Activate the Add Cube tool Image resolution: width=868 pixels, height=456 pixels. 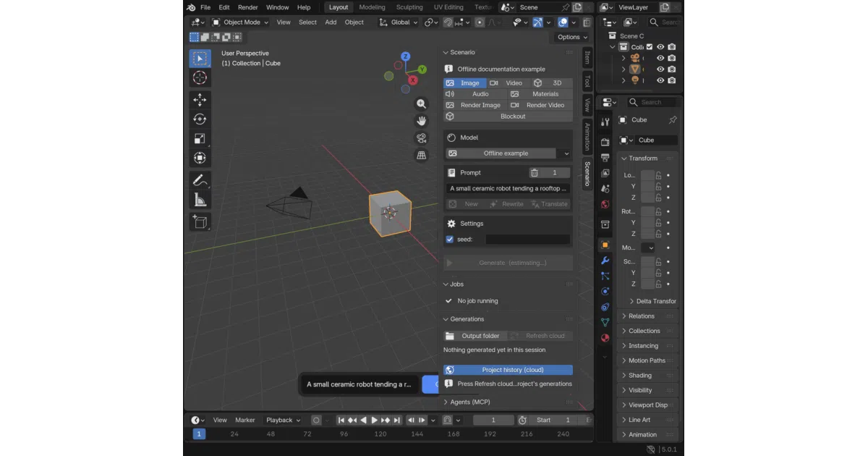click(200, 222)
